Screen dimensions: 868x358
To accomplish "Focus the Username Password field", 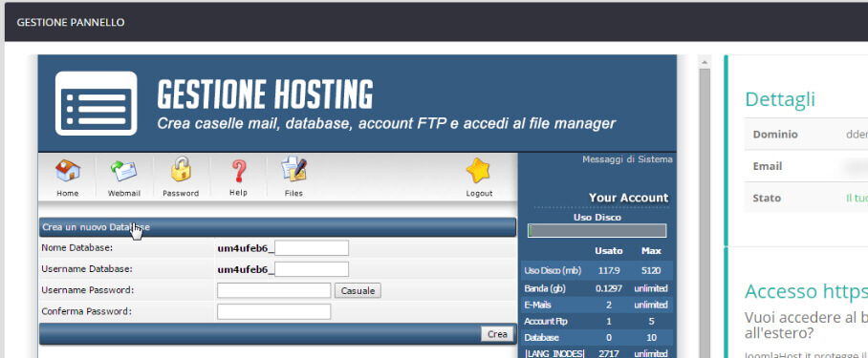I will [x=274, y=290].
